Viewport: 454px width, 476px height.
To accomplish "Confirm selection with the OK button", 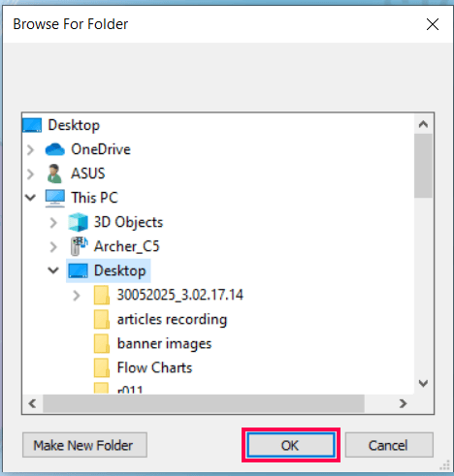I will (290, 445).
